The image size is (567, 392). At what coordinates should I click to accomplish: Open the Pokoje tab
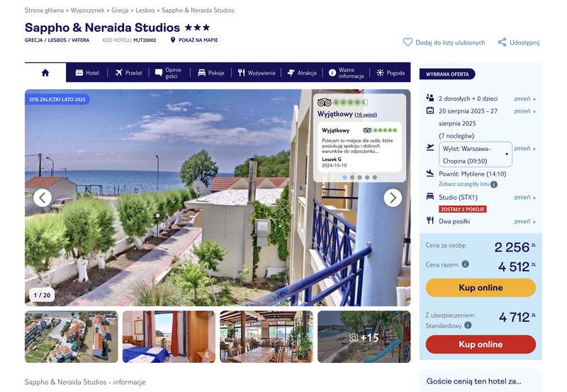(x=210, y=73)
